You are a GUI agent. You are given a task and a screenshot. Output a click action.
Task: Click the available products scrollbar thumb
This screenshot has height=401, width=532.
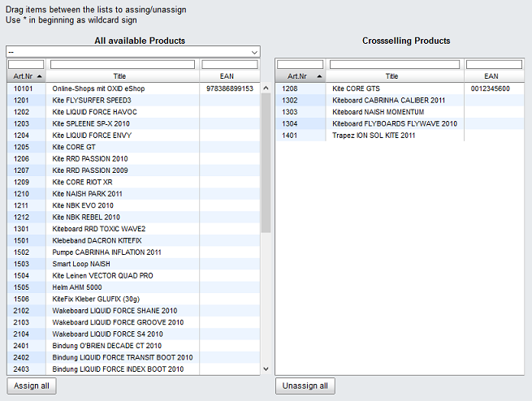tap(266, 162)
